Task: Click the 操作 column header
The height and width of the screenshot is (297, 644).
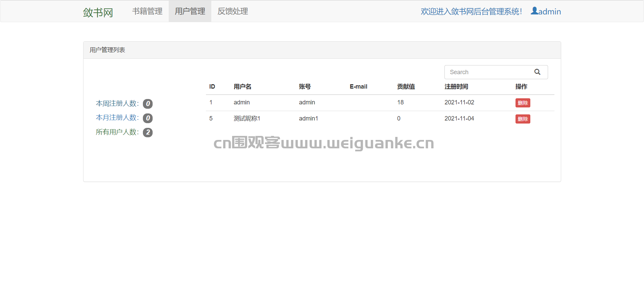Action: coord(521,87)
